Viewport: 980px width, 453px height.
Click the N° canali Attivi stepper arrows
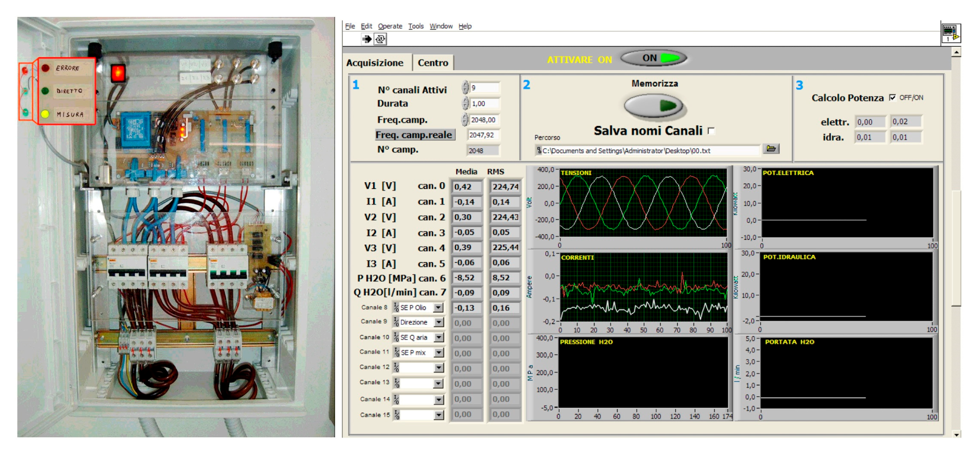pos(465,88)
